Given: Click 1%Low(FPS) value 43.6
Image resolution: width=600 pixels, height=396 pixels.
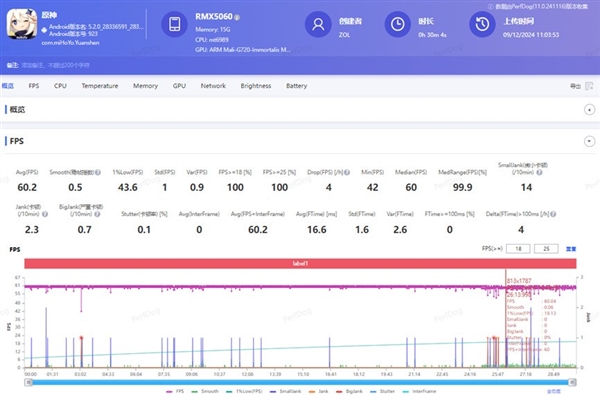Looking at the screenshot, I should pos(127,187).
